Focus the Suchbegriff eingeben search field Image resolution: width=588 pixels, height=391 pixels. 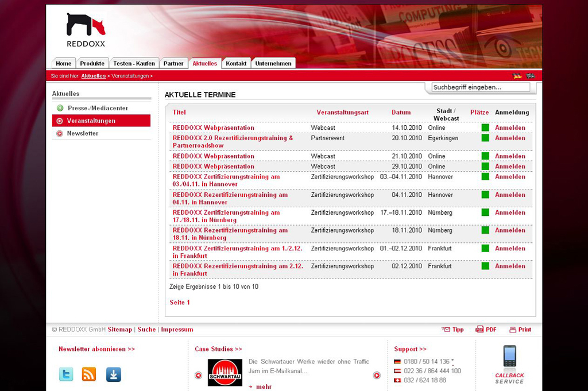tap(481, 87)
